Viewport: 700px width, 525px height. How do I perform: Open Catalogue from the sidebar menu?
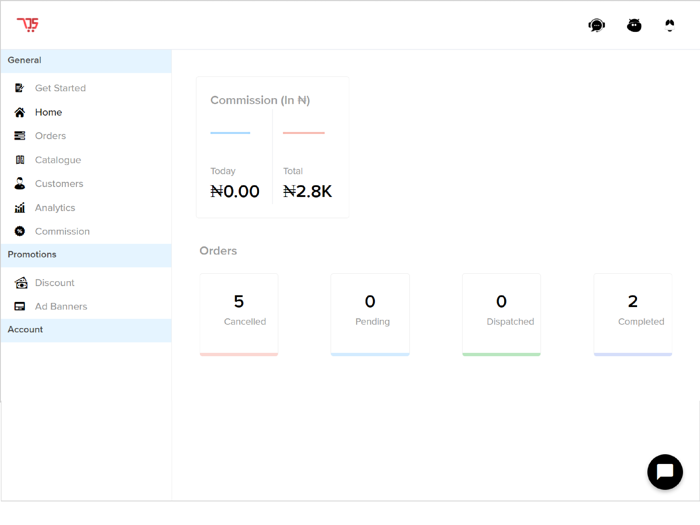click(x=58, y=160)
